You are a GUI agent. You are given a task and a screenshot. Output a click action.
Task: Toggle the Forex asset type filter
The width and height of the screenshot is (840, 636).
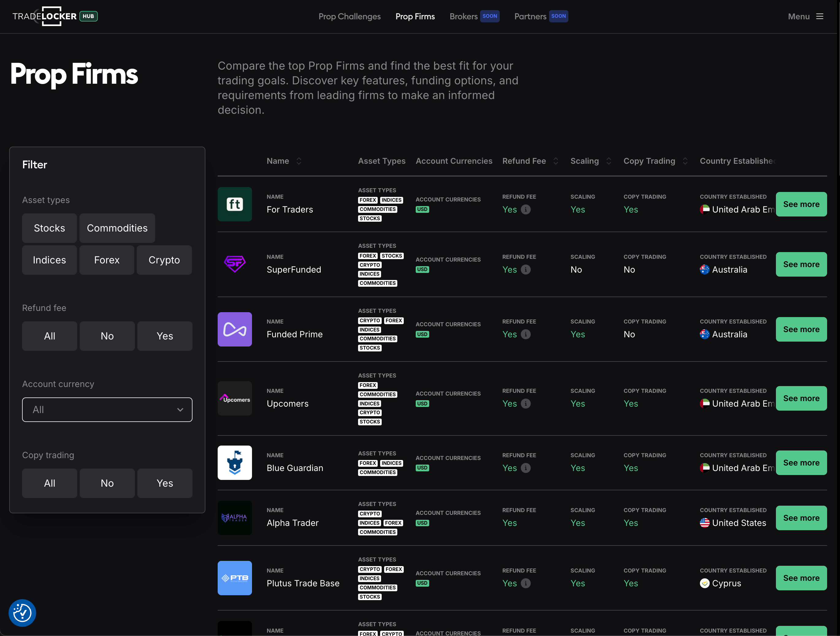coord(107,260)
